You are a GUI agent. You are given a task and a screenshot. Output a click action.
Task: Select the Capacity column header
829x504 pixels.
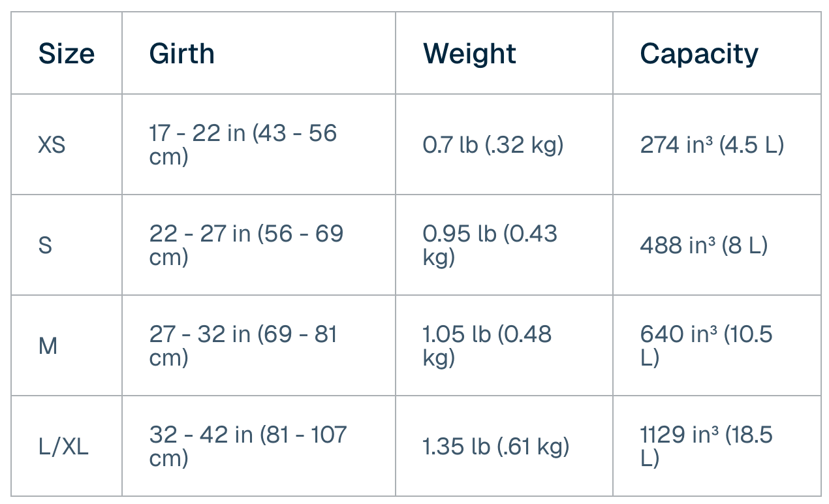pyautogui.click(x=699, y=54)
